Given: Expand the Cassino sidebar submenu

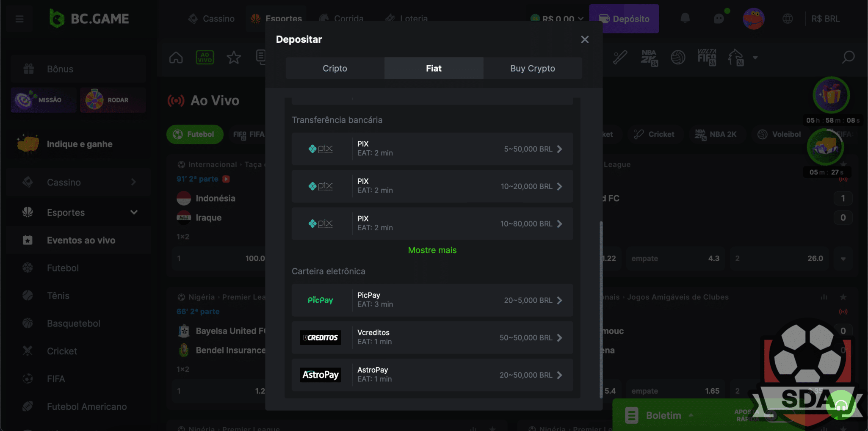Looking at the screenshot, I should (133, 182).
